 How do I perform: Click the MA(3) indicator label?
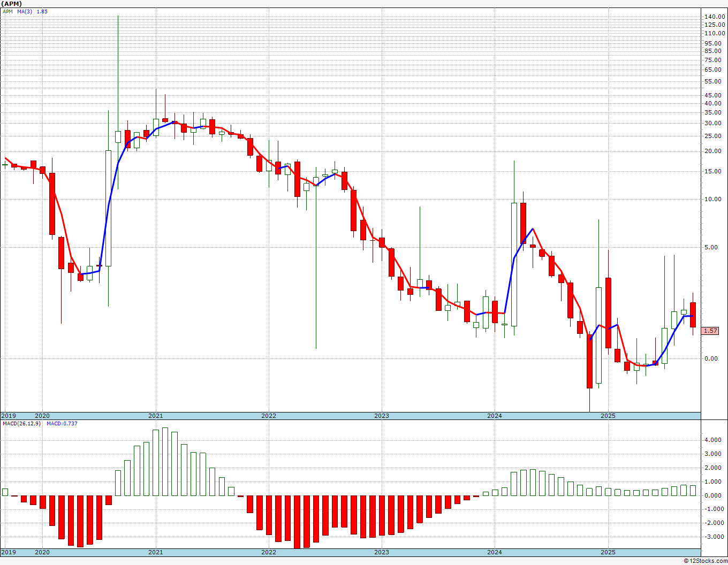click(25, 11)
